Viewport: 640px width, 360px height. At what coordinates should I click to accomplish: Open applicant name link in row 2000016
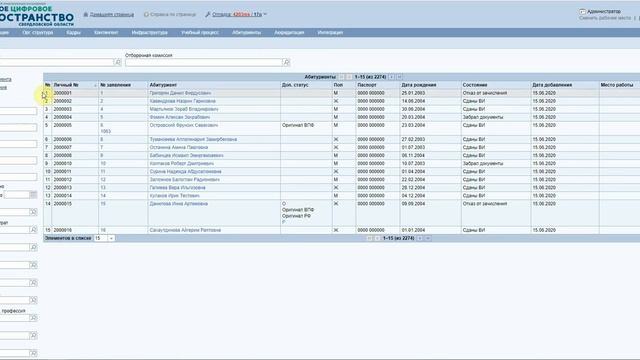[185, 230]
